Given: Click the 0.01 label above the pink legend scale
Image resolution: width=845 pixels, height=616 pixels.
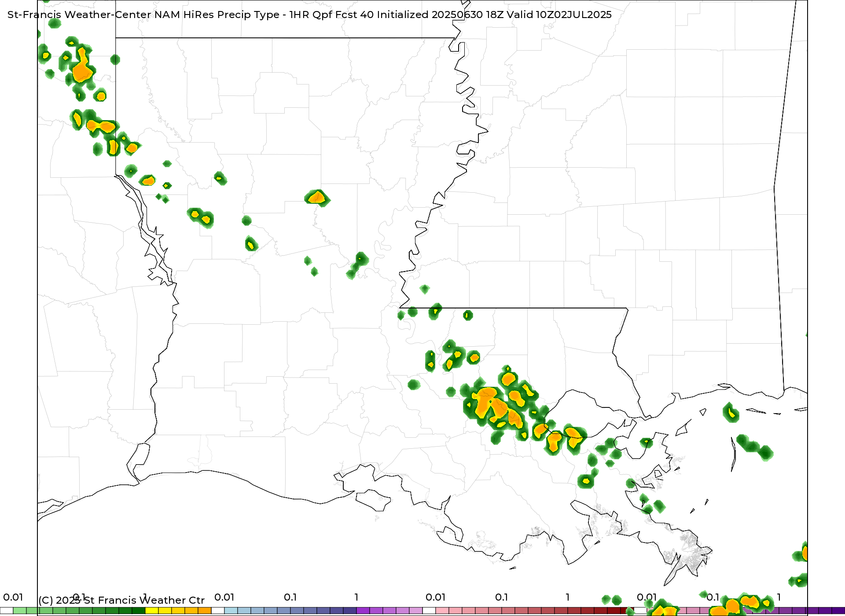Looking at the screenshot, I should 436,597.
